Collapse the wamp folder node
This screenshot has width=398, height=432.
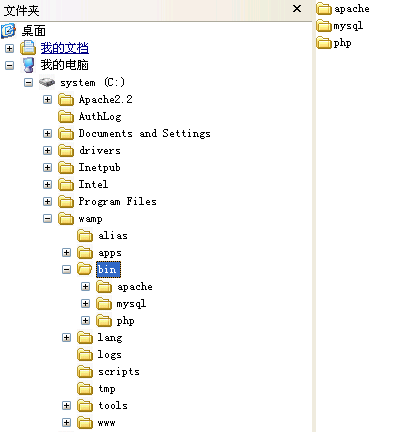point(47,219)
